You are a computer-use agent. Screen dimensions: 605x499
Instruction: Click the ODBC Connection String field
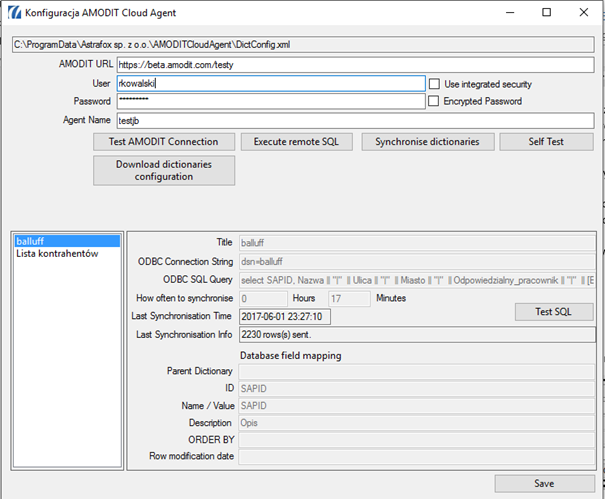coord(417,262)
